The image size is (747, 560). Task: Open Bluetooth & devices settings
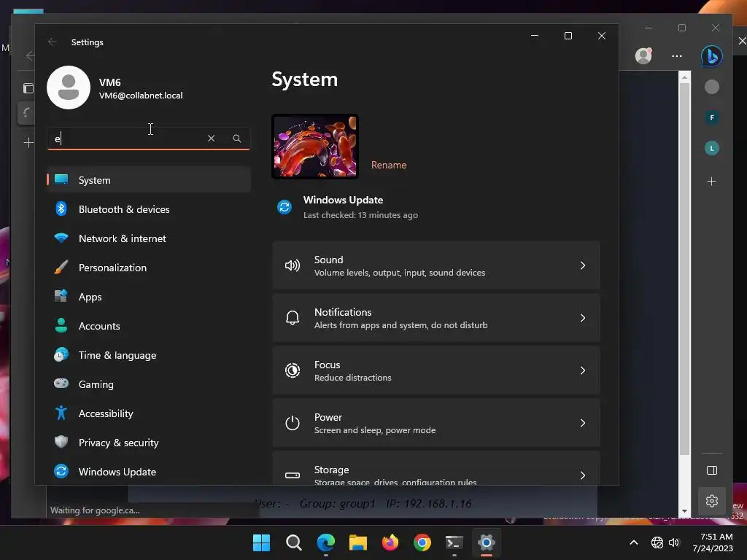[x=149, y=209]
